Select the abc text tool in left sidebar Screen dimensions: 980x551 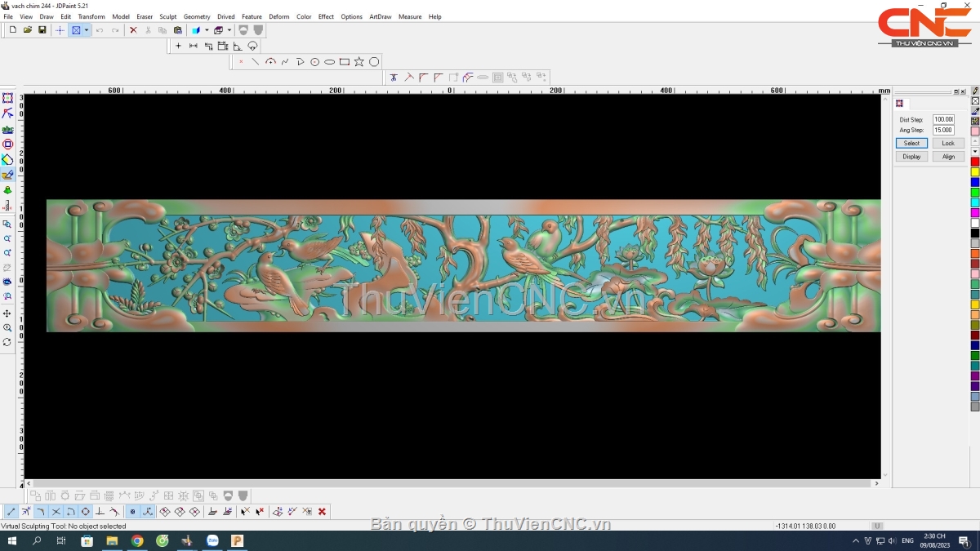tap(7, 129)
